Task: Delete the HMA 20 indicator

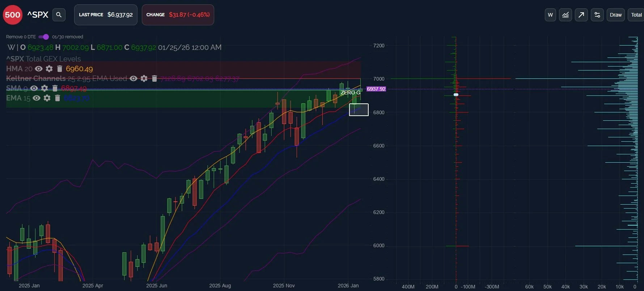Action: [x=60, y=69]
